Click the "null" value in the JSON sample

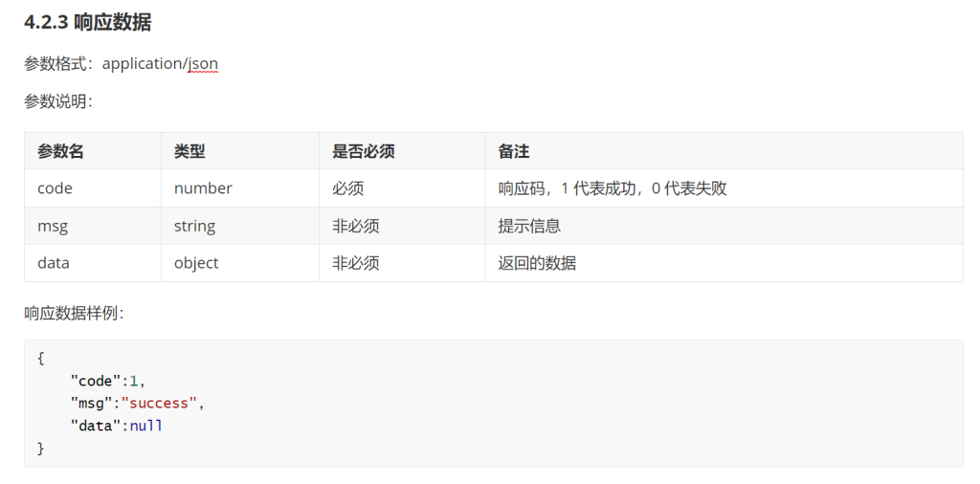146,426
